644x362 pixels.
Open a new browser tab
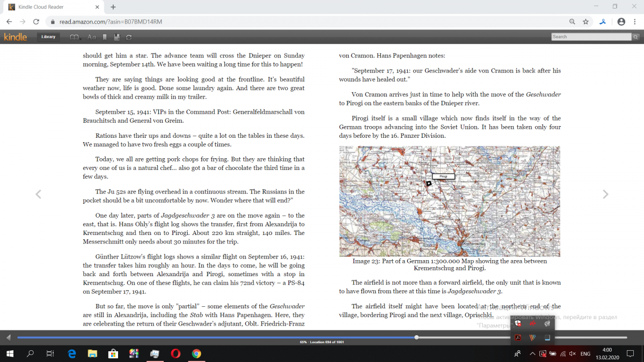click(113, 7)
